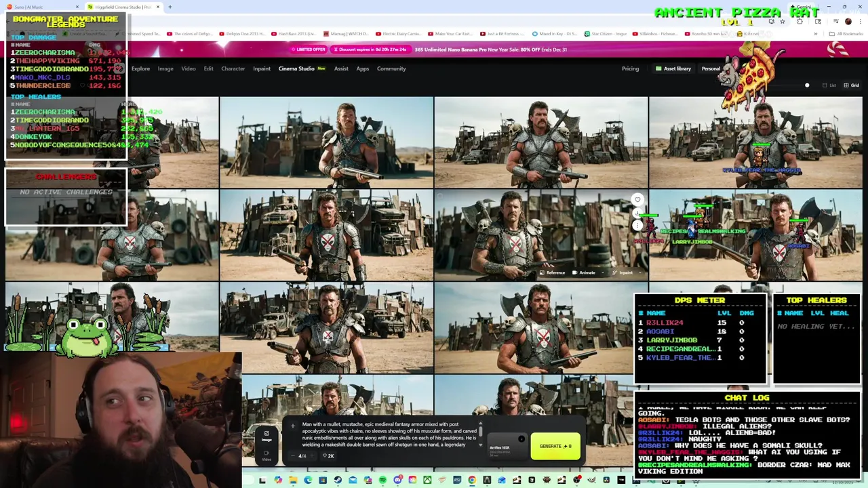This screenshot has height=488, width=868.
Task: Click inside the prompt text field
Action: 389,434
